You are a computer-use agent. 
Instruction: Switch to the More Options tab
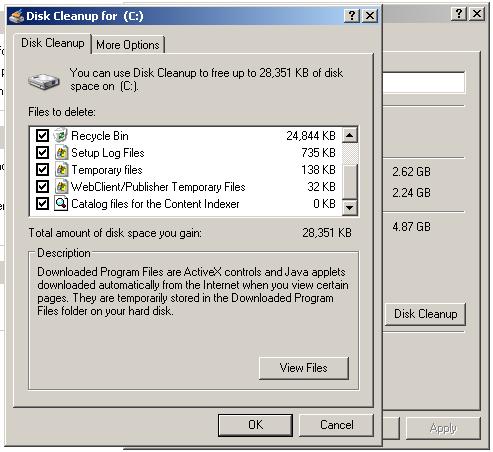tap(128, 45)
